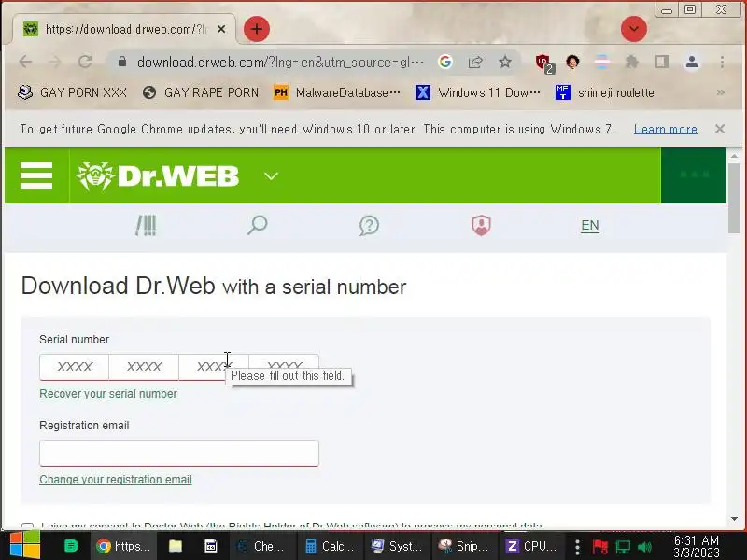
Task: Open the Windows 11 Dow… bookmark
Action: pyautogui.click(x=478, y=92)
